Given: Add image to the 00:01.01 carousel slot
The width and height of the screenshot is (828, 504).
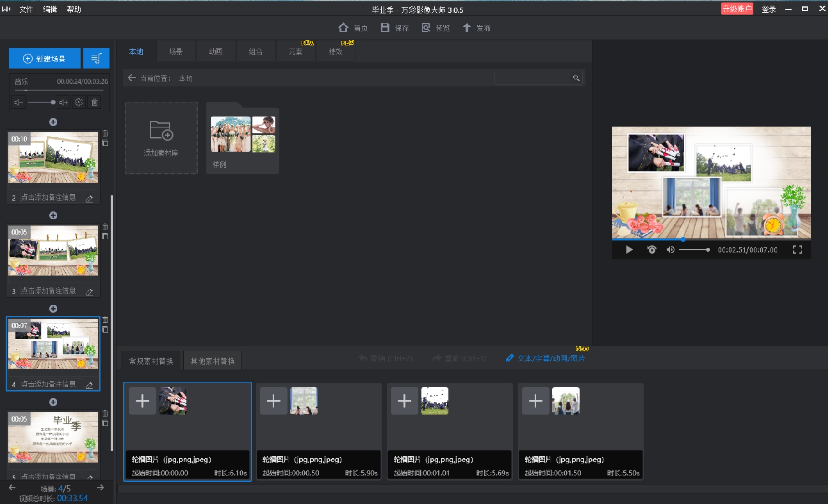Looking at the screenshot, I should [405, 401].
